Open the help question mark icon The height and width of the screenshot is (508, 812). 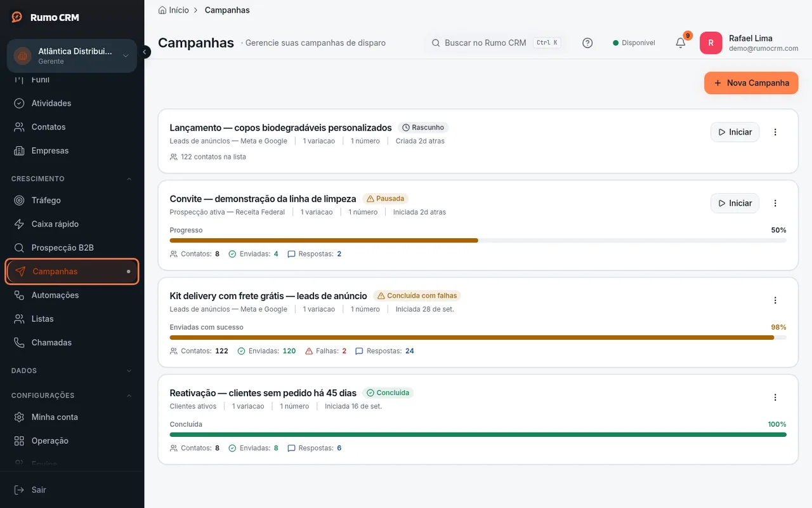pos(587,43)
